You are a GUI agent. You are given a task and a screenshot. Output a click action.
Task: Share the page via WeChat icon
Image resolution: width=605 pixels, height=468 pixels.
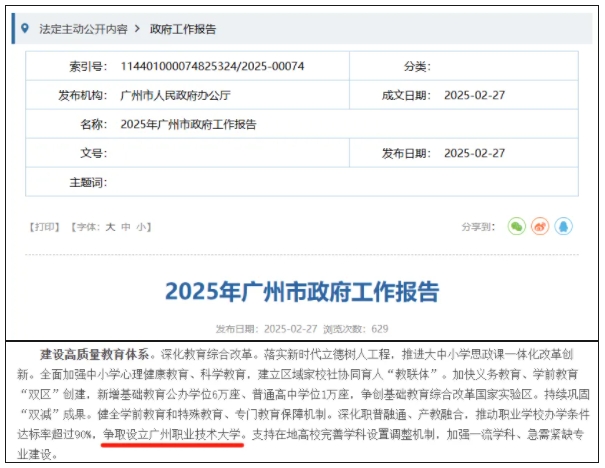517,226
